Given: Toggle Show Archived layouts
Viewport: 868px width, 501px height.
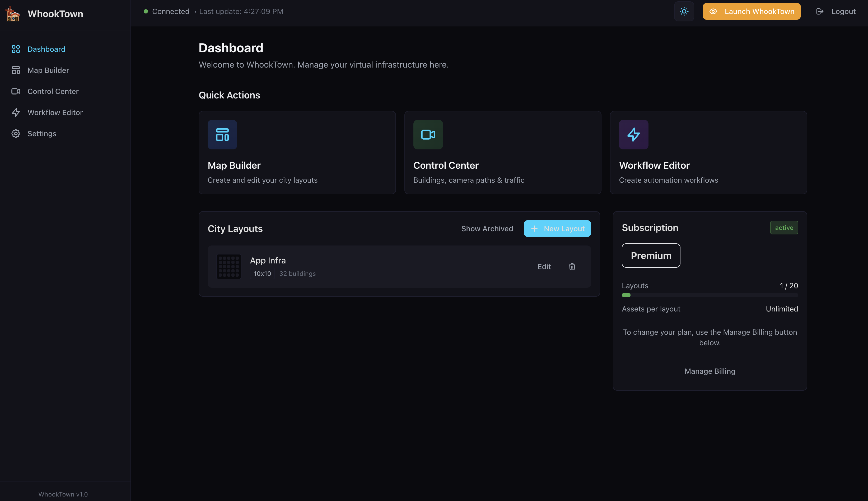Looking at the screenshot, I should click(x=487, y=229).
